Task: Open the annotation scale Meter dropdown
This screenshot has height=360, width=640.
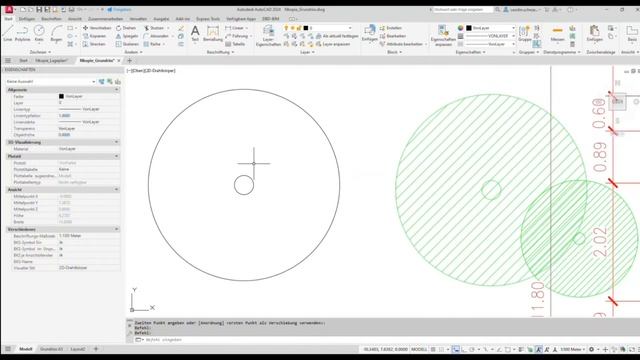Action: pos(573,349)
